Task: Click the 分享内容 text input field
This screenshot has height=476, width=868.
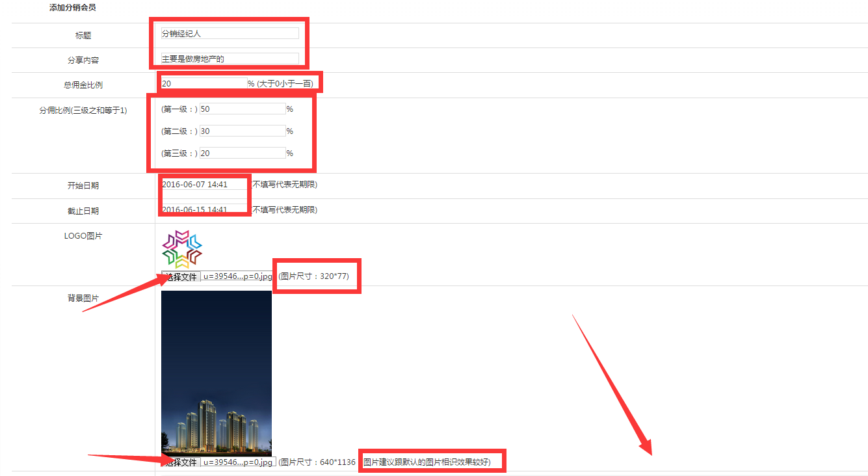Action: tap(230, 59)
